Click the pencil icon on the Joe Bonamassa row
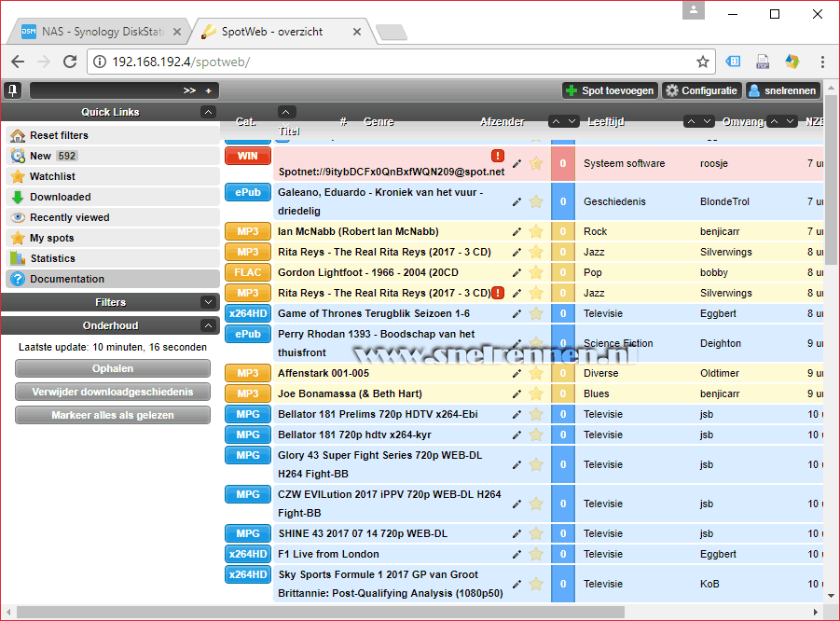The height and width of the screenshot is (621, 840). tap(516, 394)
